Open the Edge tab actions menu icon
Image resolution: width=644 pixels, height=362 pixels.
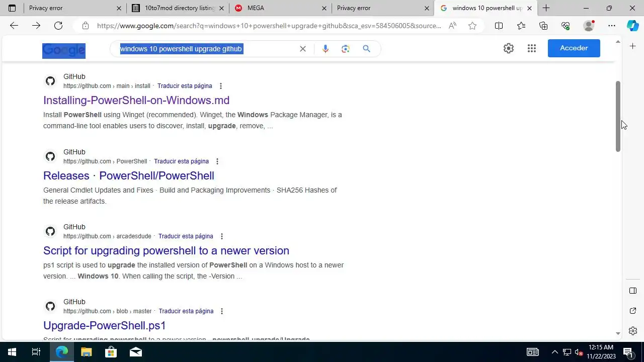(12, 8)
